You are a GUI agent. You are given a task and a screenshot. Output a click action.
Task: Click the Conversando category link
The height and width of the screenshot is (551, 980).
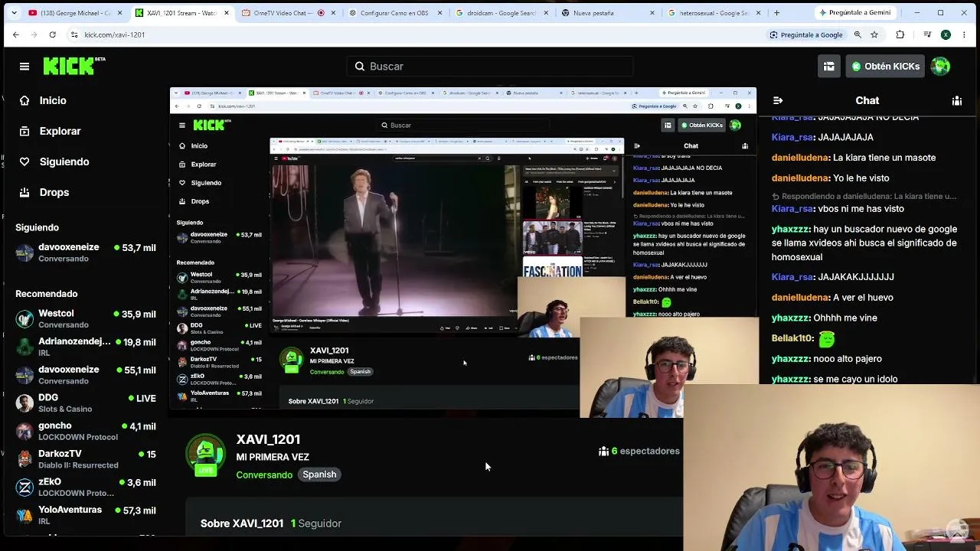click(x=264, y=475)
